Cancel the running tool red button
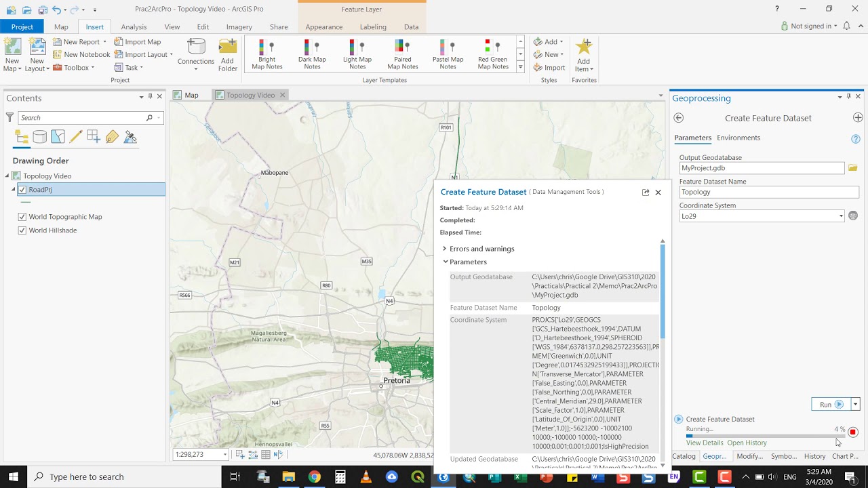 [x=853, y=432]
